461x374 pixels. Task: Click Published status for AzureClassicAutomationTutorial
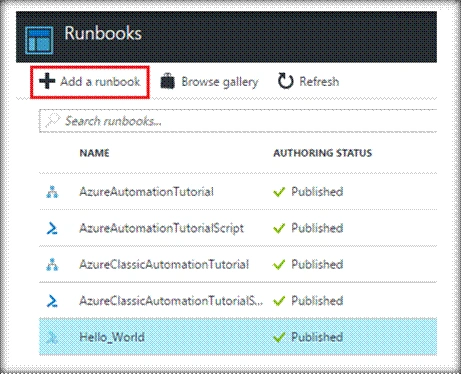pyautogui.click(x=317, y=264)
